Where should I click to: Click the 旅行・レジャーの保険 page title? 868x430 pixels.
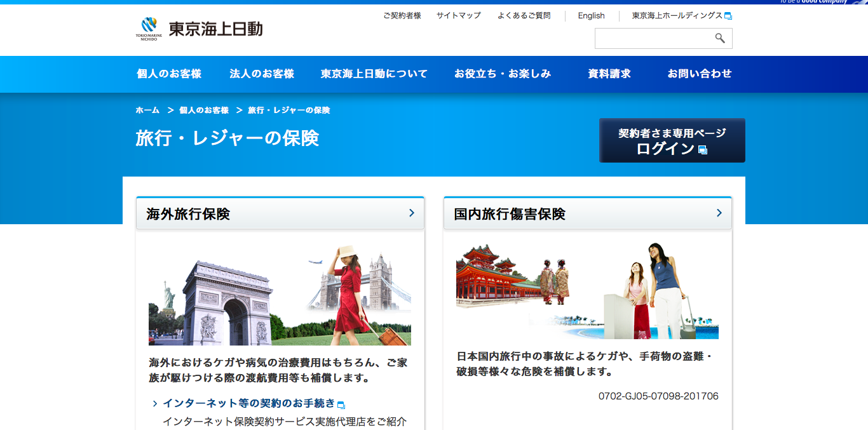pos(227,138)
